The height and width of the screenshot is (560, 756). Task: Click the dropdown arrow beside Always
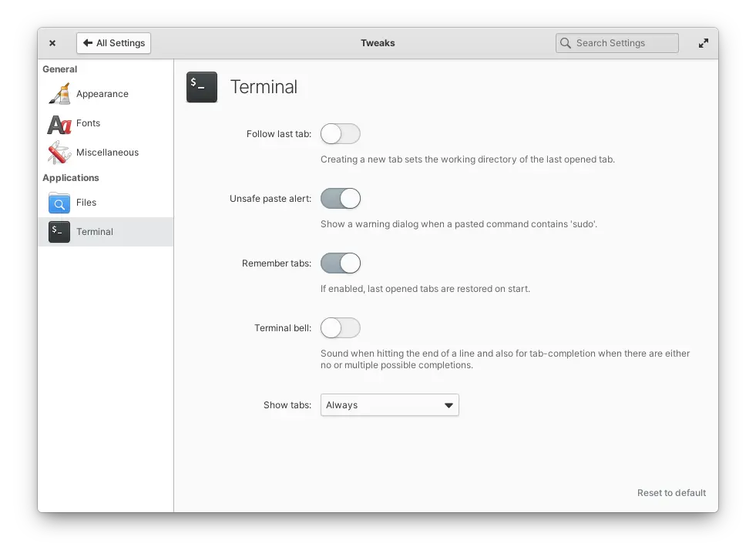point(449,405)
